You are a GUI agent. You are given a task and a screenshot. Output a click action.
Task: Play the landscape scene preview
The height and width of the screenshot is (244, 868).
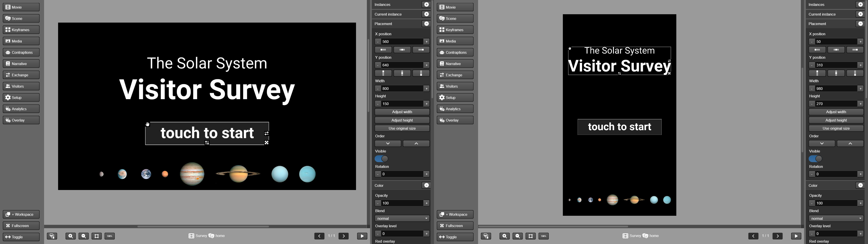tap(362, 236)
